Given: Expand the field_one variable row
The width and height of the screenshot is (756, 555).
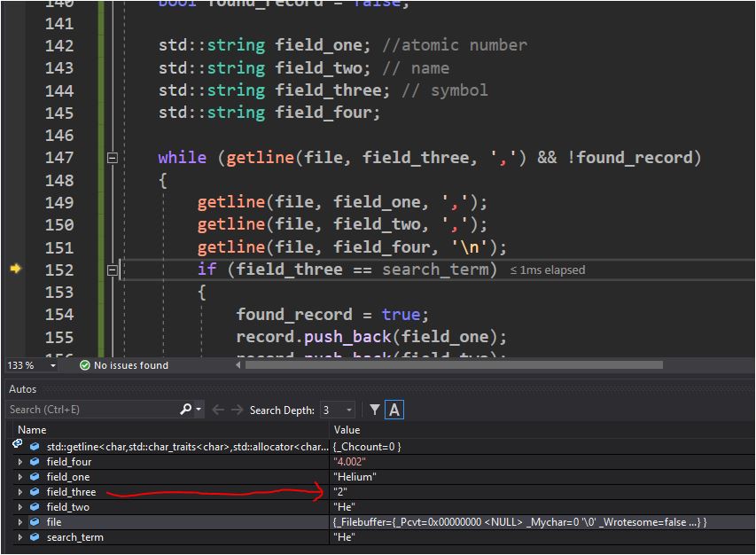Looking at the screenshot, I should [19, 477].
